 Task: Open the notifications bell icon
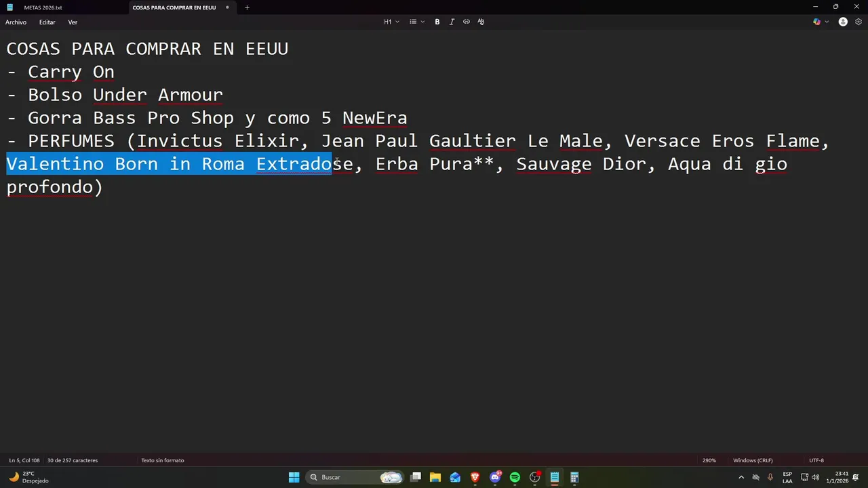click(x=856, y=477)
